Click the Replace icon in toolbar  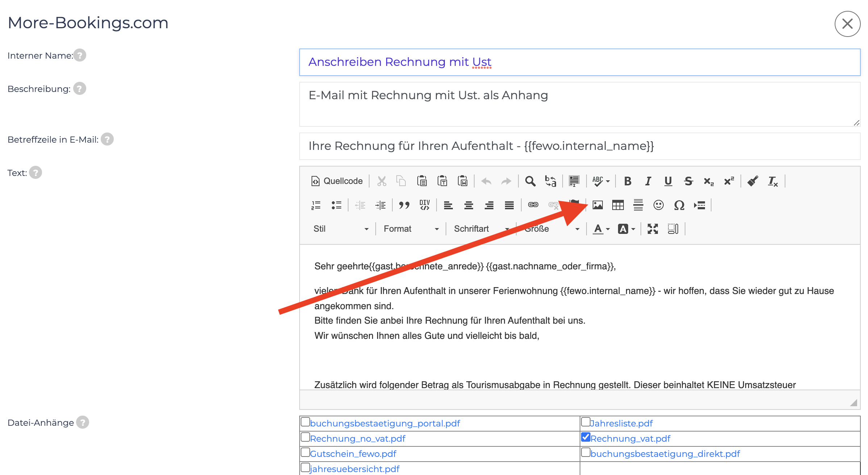(x=551, y=181)
